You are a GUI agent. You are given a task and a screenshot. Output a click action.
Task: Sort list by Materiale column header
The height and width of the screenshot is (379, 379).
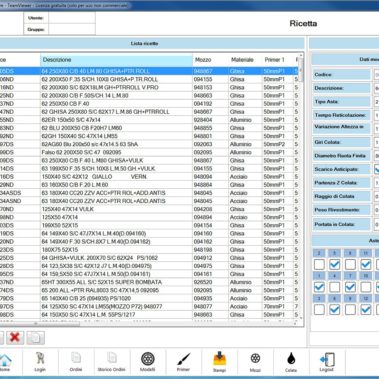tap(242, 60)
